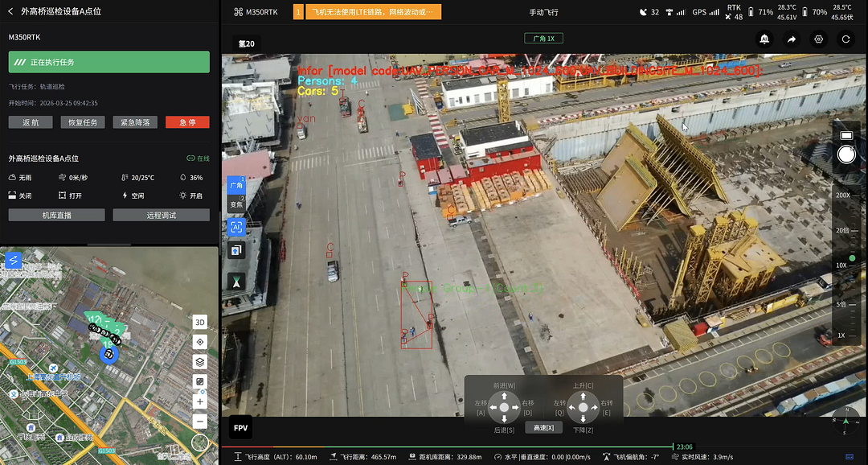Switch to the 变焦 zoom camera tab
868x465 pixels.
(x=236, y=204)
